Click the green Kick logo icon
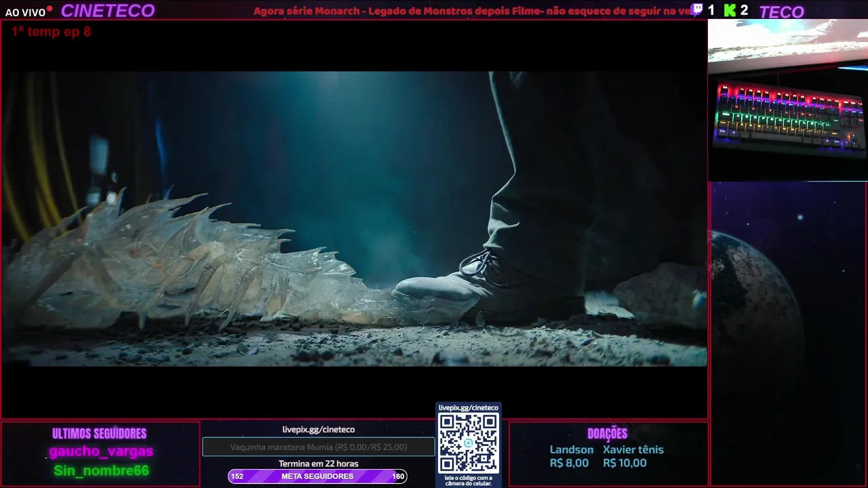The height and width of the screenshot is (488, 868). point(730,10)
